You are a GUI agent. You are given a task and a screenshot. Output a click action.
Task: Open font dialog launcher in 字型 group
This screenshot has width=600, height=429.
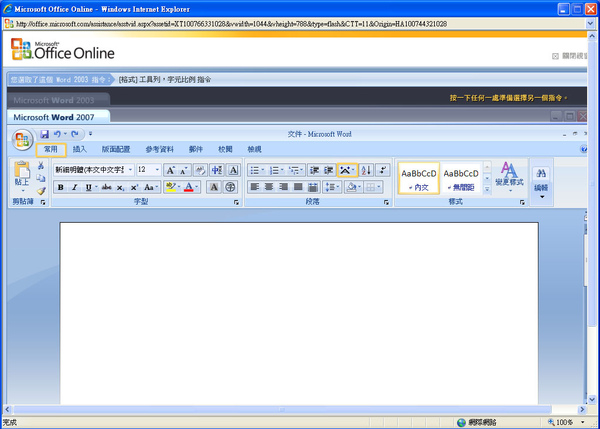pos(236,202)
